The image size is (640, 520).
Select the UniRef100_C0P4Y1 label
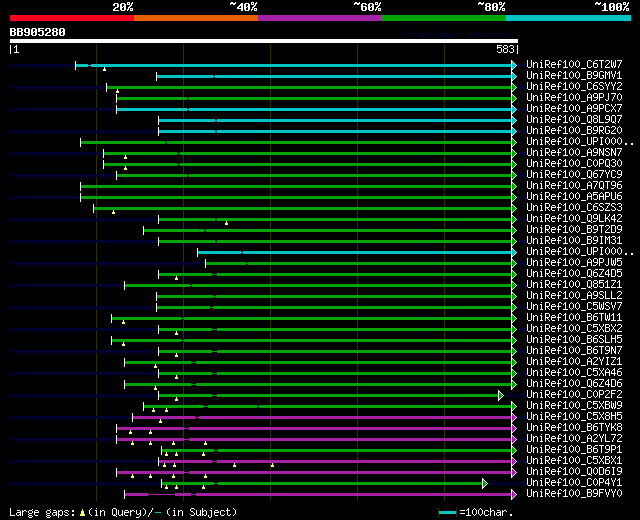coord(574,483)
